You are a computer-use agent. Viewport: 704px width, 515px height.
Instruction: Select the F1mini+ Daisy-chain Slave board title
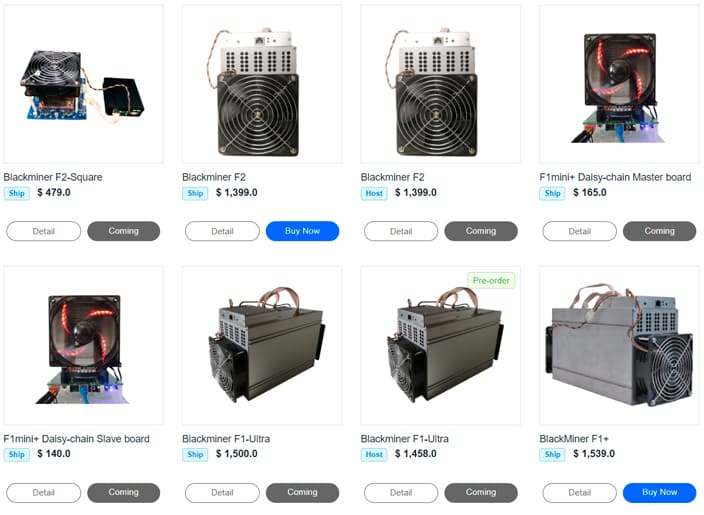coord(76,439)
